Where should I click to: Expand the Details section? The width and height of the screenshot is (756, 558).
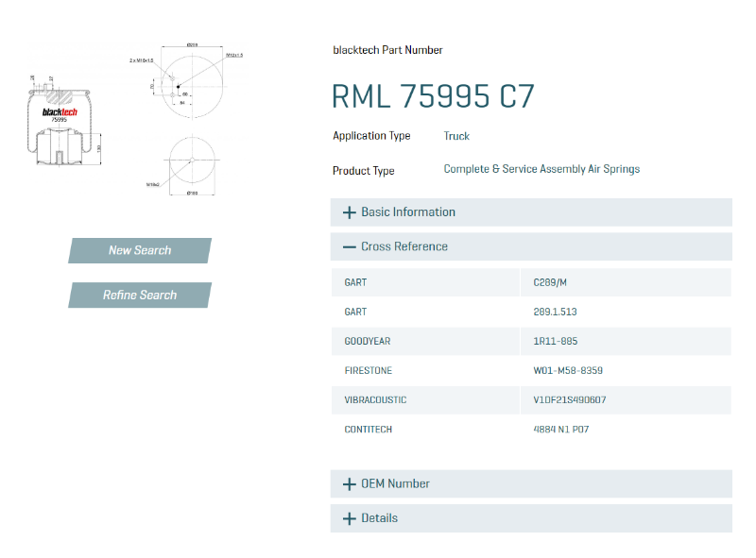pos(531,518)
